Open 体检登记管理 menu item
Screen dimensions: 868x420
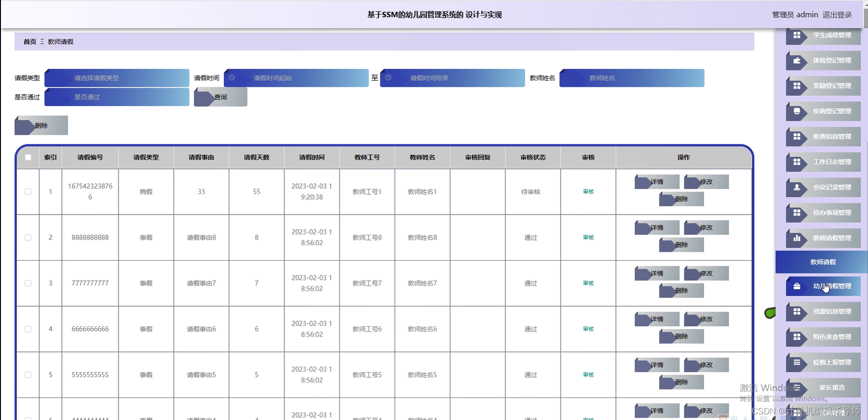click(x=823, y=60)
